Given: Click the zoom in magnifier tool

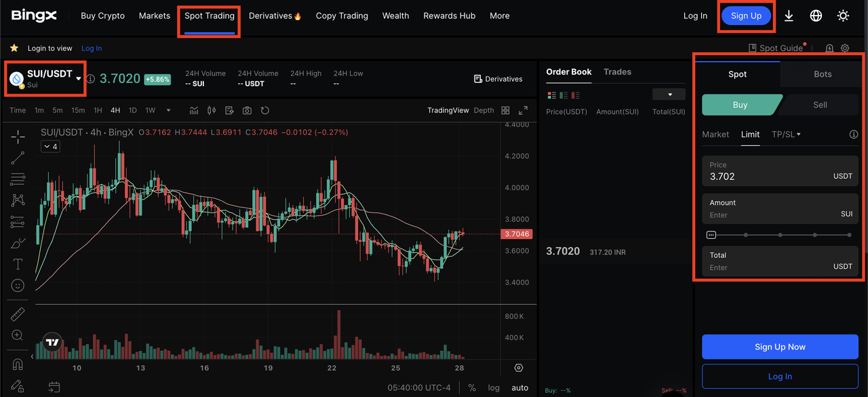Looking at the screenshot, I should coord(18,335).
